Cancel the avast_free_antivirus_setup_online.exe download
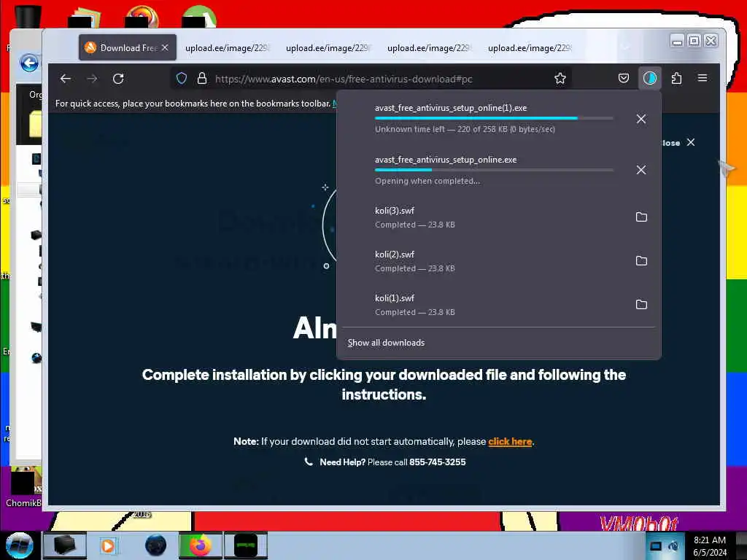This screenshot has height=560, width=747. 641,170
